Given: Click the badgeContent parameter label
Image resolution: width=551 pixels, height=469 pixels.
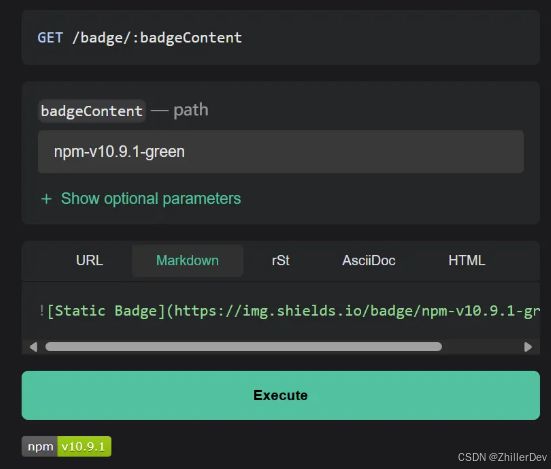Looking at the screenshot, I should point(92,111).
